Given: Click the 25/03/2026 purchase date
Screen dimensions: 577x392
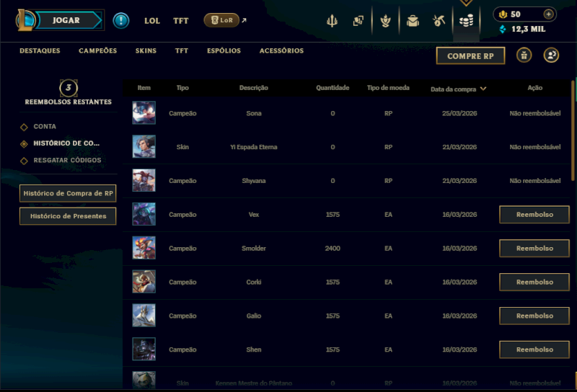Looking at the screenshot, I should (459, 113).
